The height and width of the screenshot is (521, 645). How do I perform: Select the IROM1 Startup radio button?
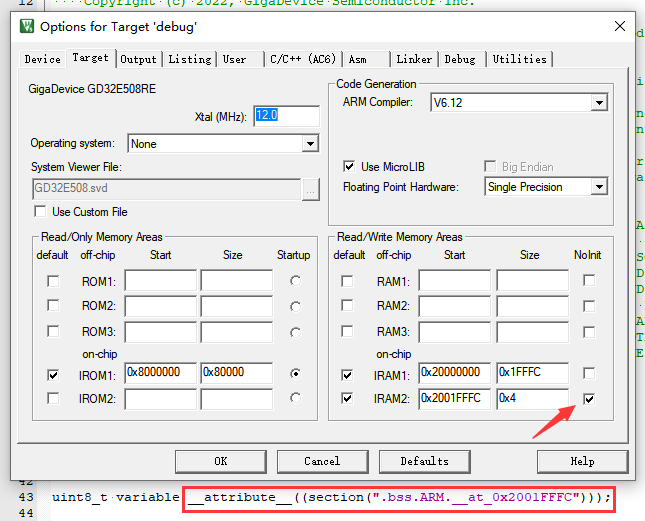294,373
